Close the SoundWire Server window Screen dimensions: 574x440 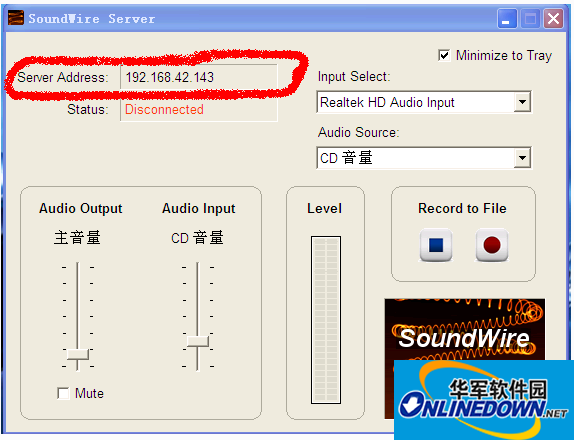pyautogui.click(x=553, y=18)
